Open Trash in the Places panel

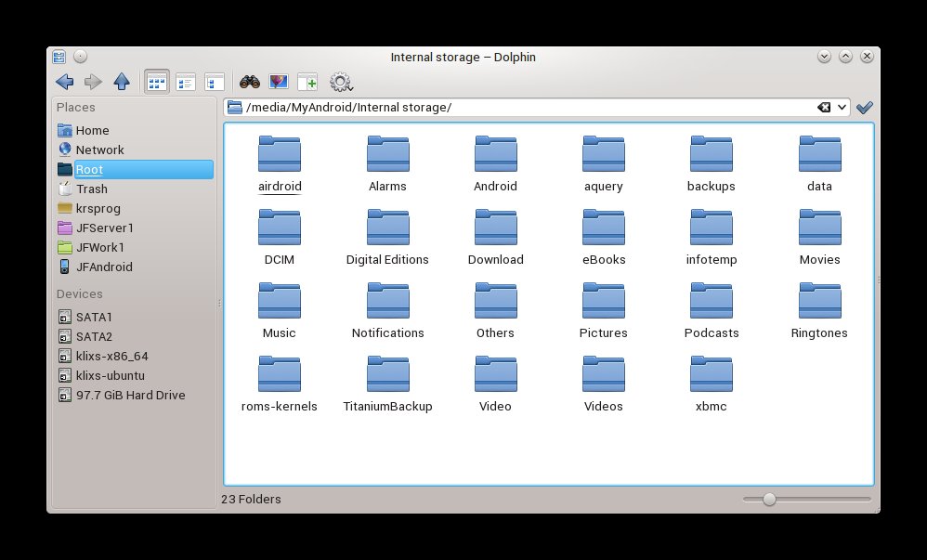135,189
